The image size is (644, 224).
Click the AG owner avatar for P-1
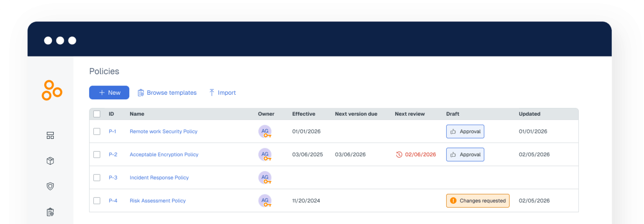(265, 132)
